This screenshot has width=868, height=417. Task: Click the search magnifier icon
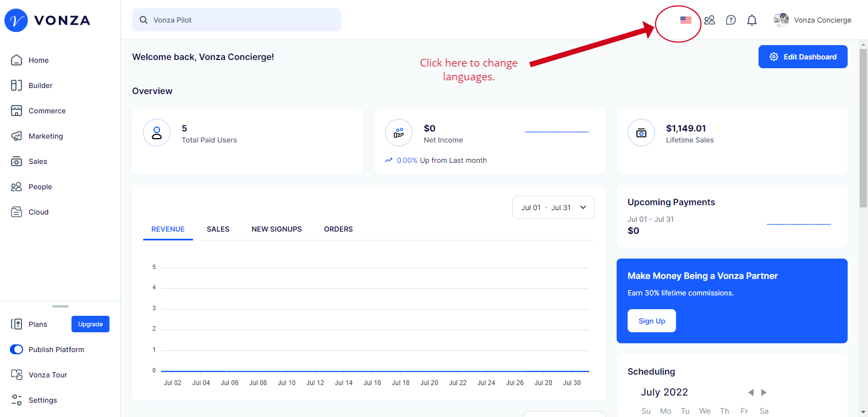tap(144, 20)
